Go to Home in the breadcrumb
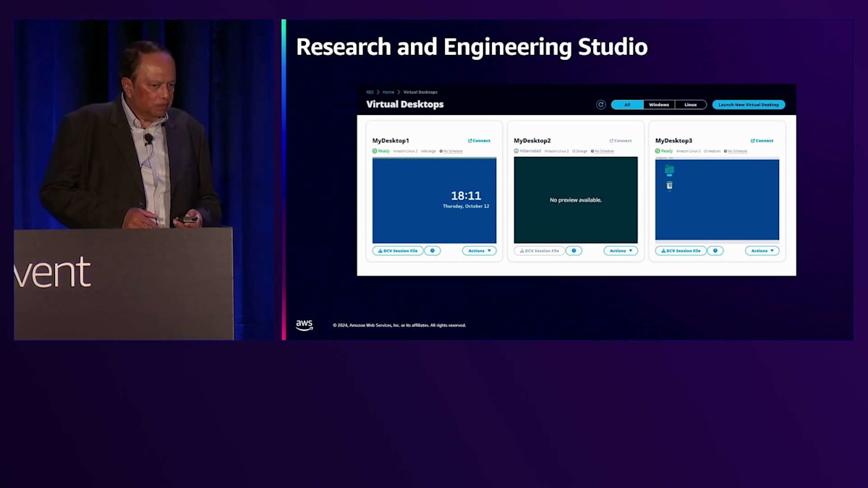 [388, 93]
